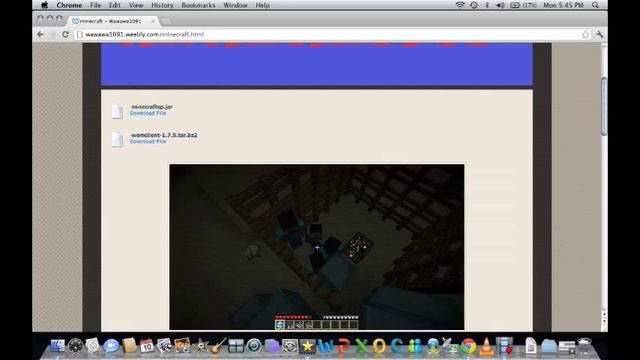This screenshot has height=360, width=640.
Task: Open Google Chrome from the dock
Action: pos(468,346)
